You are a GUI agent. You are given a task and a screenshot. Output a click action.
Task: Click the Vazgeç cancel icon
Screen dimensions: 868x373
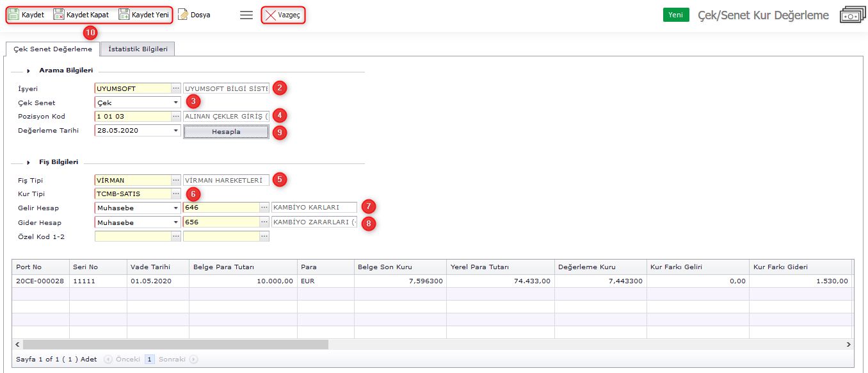[271, 15]
